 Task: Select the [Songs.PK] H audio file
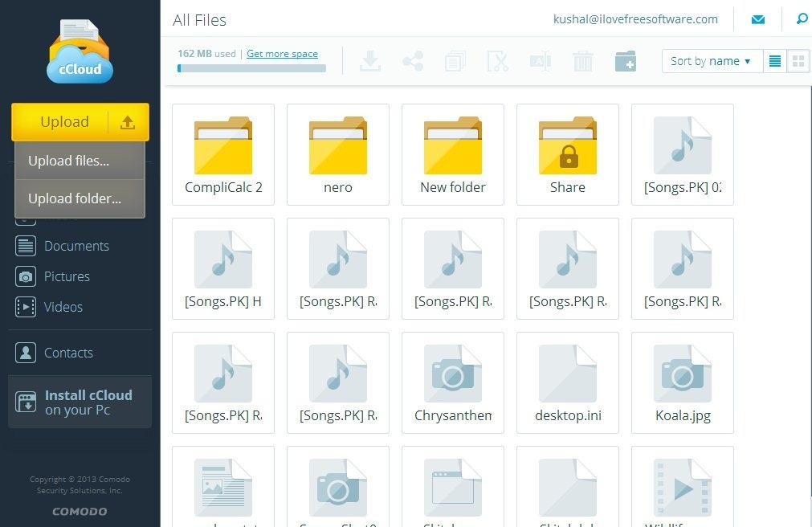[223, 268]
